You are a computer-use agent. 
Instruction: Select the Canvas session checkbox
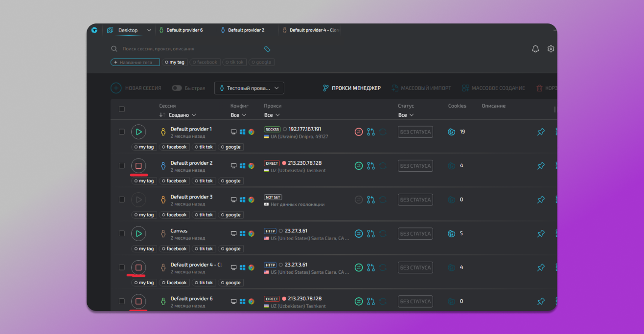(x=122, y=233)
